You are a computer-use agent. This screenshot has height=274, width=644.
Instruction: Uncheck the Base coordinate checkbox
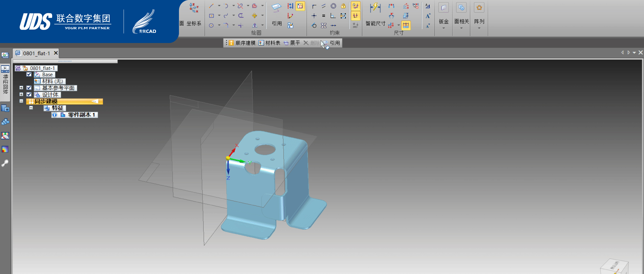point(29,74)
